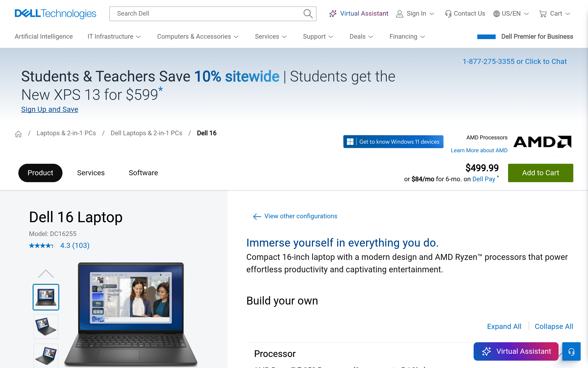588x368 pixels.
Task: Click the Contact Us headset icon
Action: point(448,14)
